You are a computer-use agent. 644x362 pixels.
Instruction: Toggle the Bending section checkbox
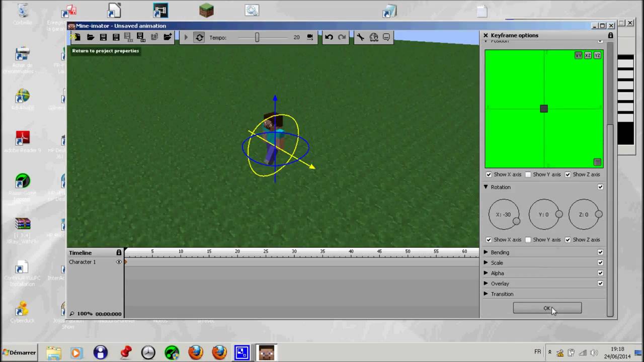[x=600, y=252]
